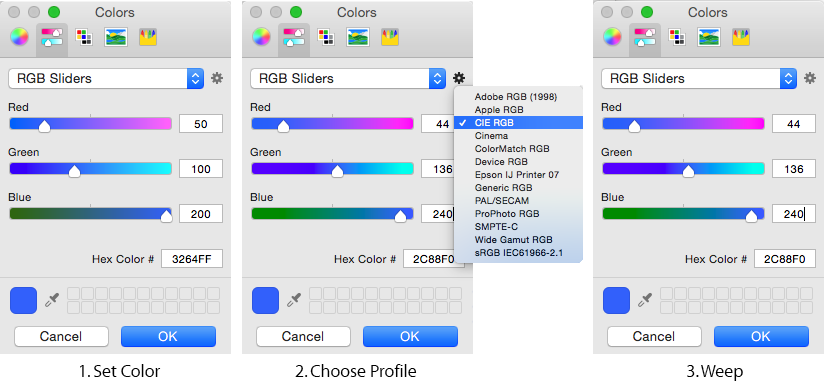824x390 pixels.
Task: Open color wheel tab in first Colors window
Action: pyautogui.click(x=19, y=37)
